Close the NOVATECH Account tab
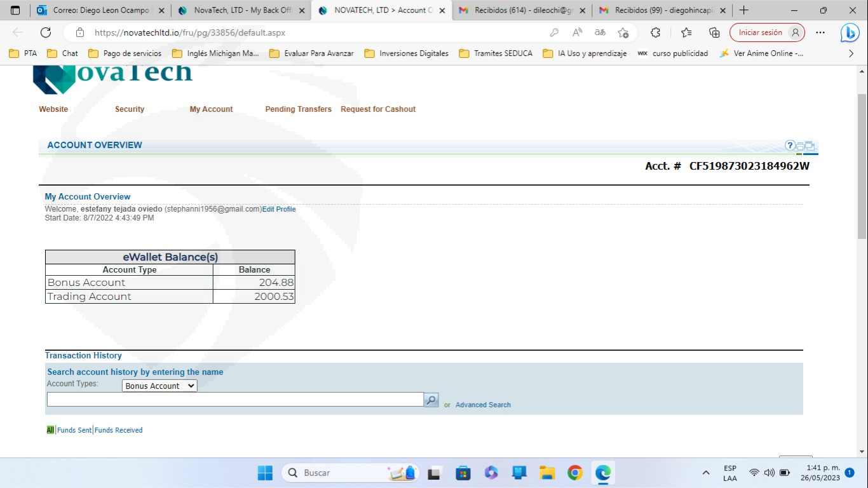868x488 pixels. pyautogui.click(x=442, y=11)
